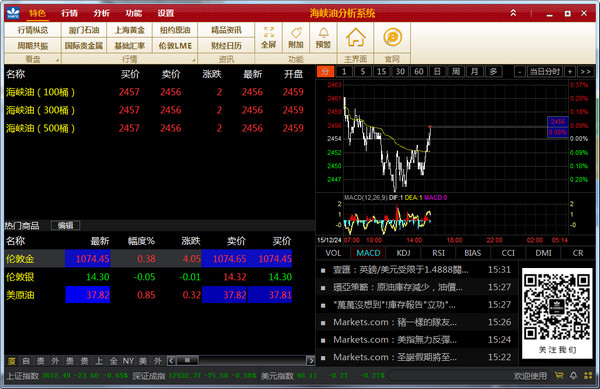Switch chart to 日 daily period
The width and height of the screenshot is (600, 389).
click(x=437, y=72)
